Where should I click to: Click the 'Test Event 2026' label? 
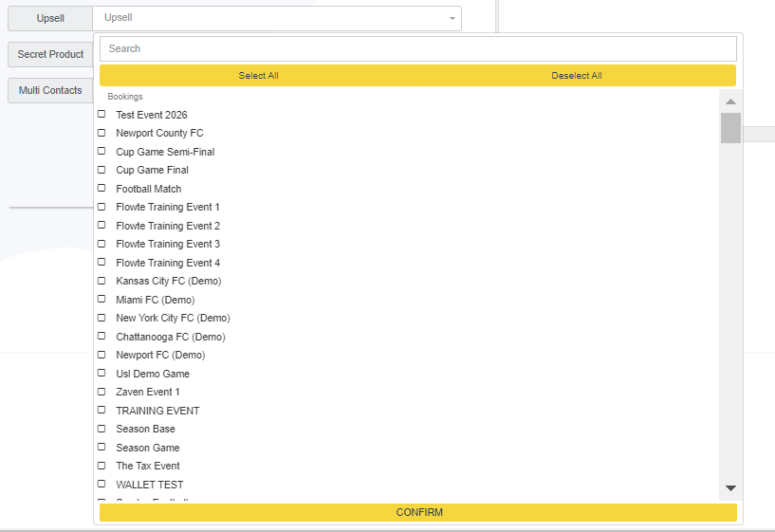point(152,115)
